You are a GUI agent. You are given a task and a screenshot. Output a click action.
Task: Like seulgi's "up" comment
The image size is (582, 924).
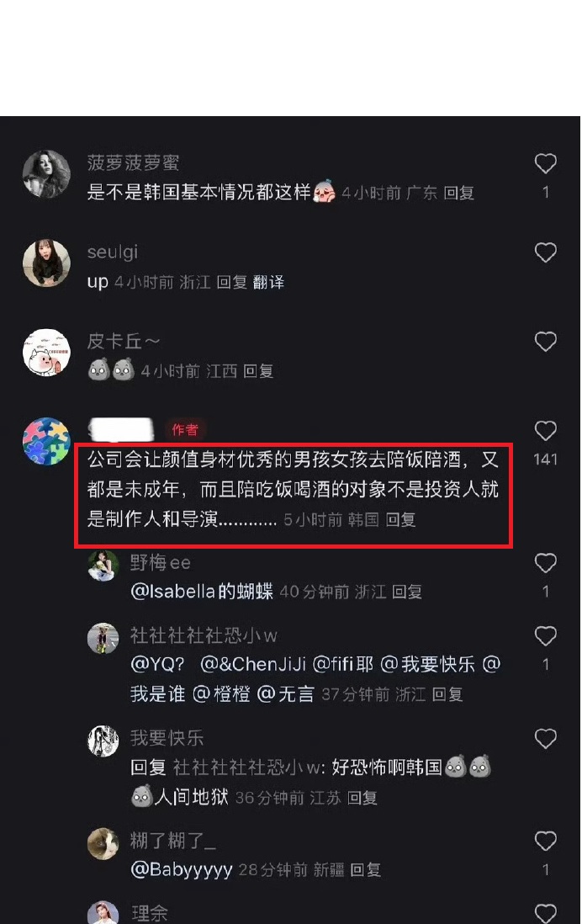point(545,252)
